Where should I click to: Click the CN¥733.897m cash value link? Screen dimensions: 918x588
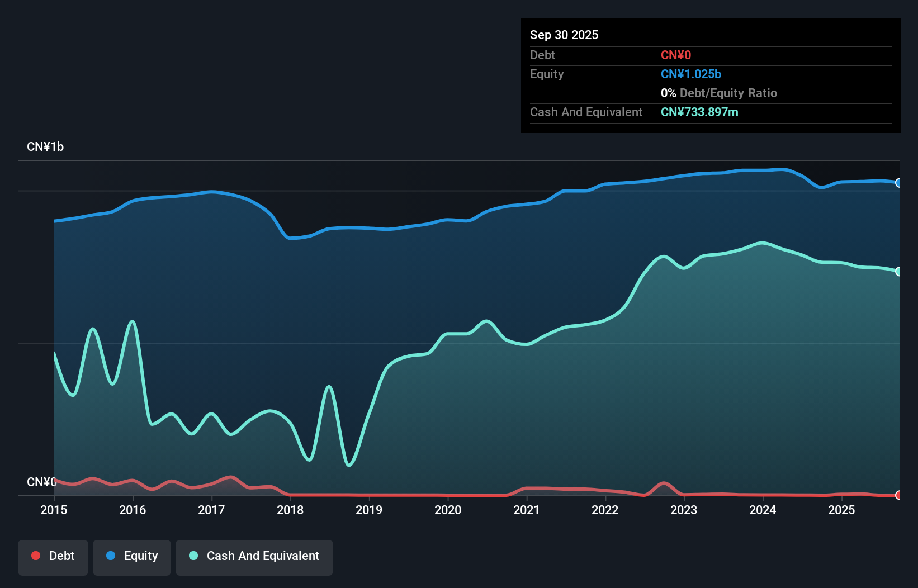[699, 112]
